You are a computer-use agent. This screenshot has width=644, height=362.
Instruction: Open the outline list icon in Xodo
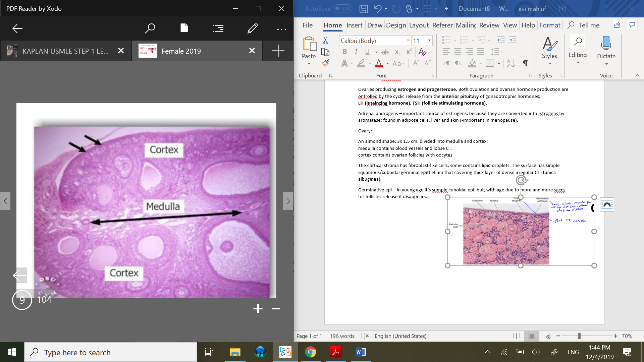click(x=218, y=28)
